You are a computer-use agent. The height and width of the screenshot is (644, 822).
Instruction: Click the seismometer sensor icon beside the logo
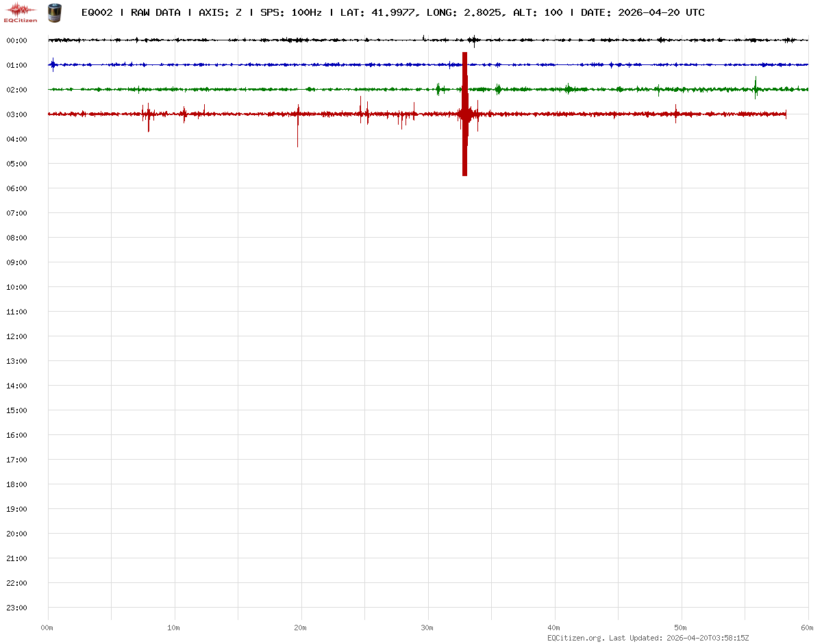(53, 12)
